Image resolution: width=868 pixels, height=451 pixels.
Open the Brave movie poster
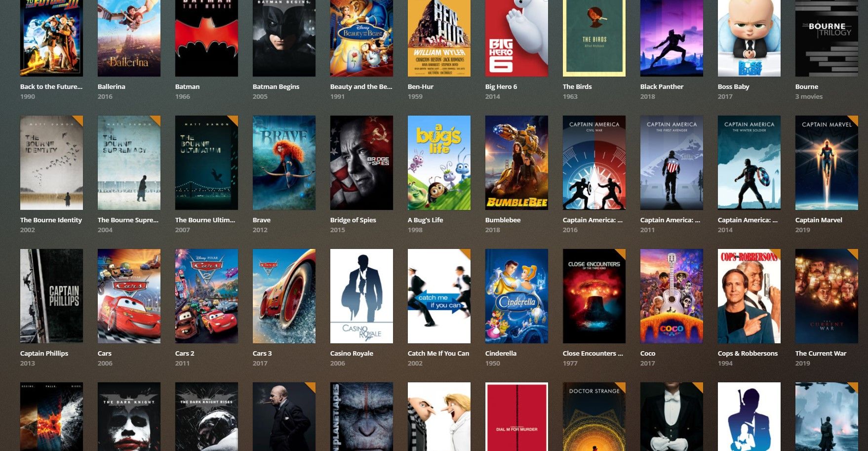pyautogui.click(x=284, y=163)
